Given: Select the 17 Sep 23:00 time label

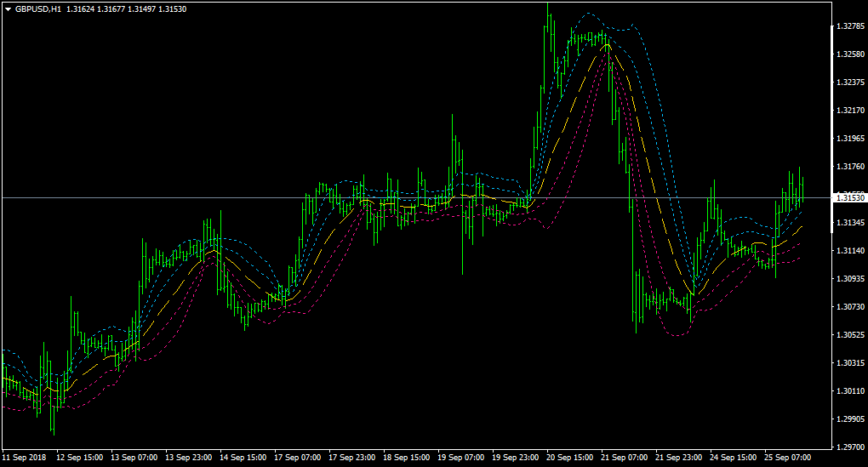Looking at the screenshot, I should click(x=352, y=458).
